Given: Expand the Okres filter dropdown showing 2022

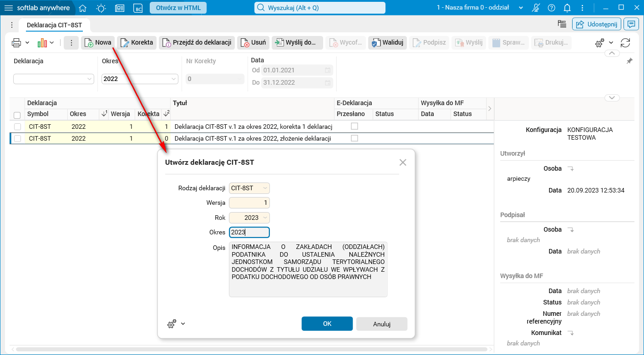Looking at the screenshot, I should point(173,79).
